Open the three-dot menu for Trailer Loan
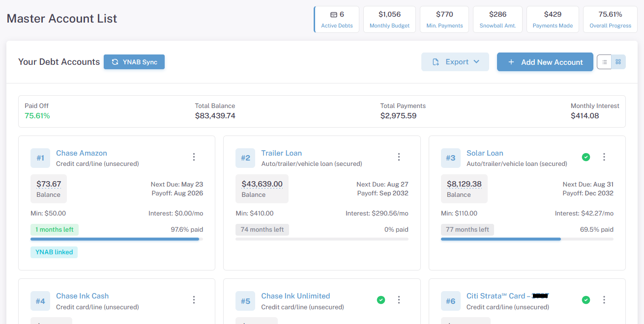Screen dimensions: 644x324 click(x=399, y=157)
